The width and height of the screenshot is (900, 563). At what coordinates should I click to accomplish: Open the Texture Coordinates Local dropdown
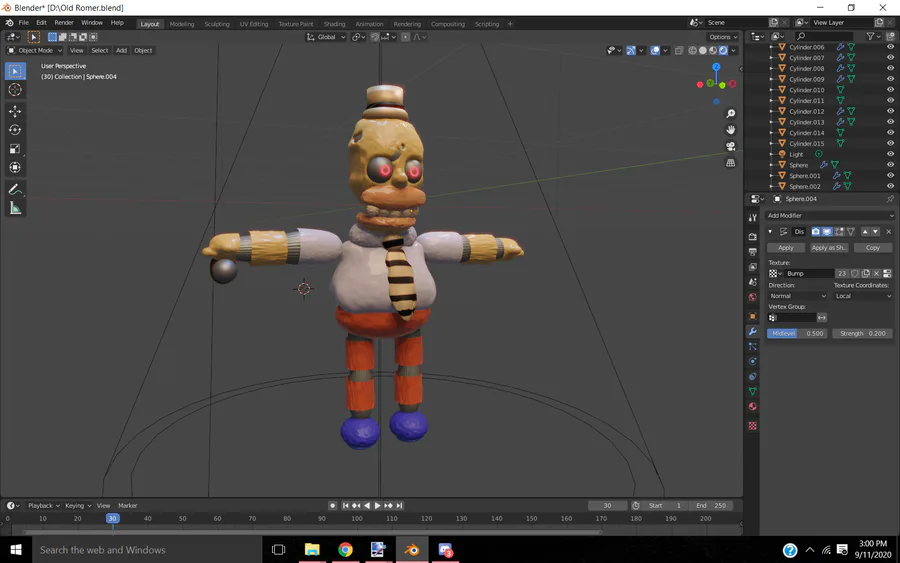pos(863,296)
